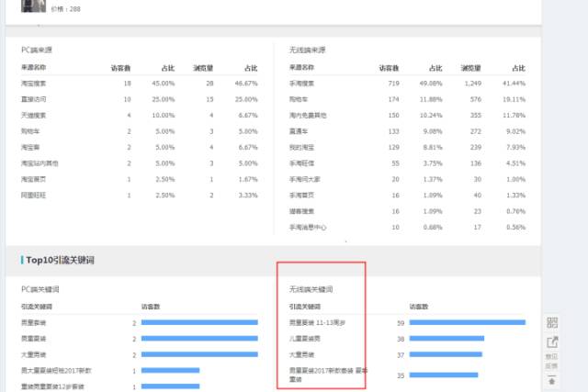Viewport: 588px width, 392px height.
Task: Select the 无线端来源 section title
Action: pos(307,50)
